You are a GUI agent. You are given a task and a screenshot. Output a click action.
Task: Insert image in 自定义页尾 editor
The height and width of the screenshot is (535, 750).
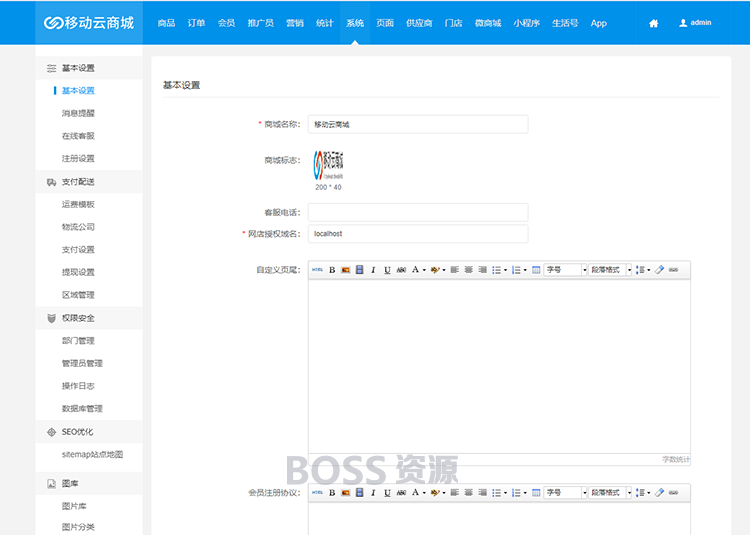pos(345,270)
